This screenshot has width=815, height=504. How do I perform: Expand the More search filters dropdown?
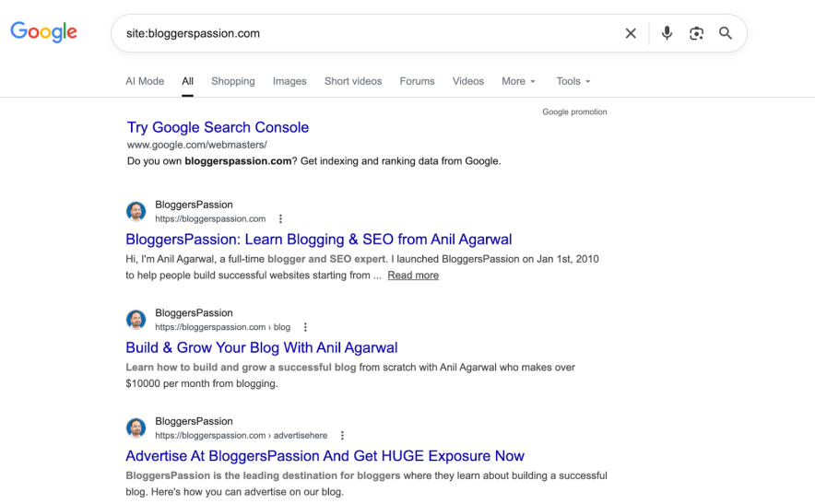point(518,81)
